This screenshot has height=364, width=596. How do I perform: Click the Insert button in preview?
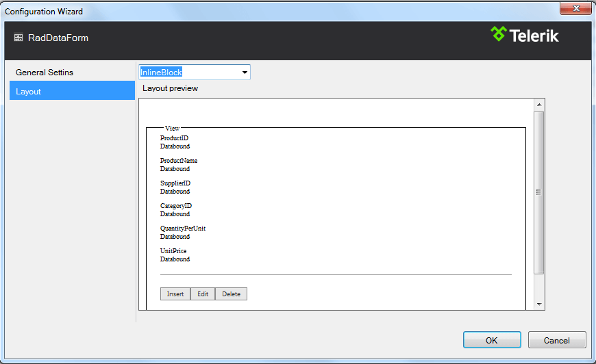pos(175,294)
